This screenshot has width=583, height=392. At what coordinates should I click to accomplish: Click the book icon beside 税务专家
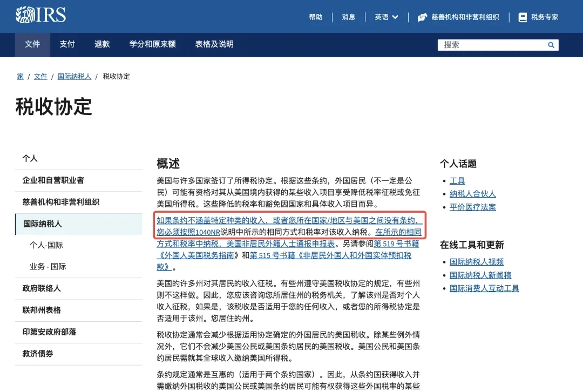tap(522, 17)
